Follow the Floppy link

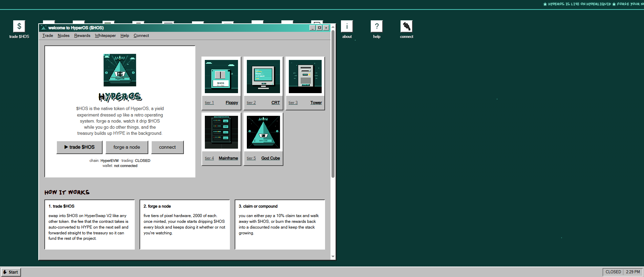[232, 103]
